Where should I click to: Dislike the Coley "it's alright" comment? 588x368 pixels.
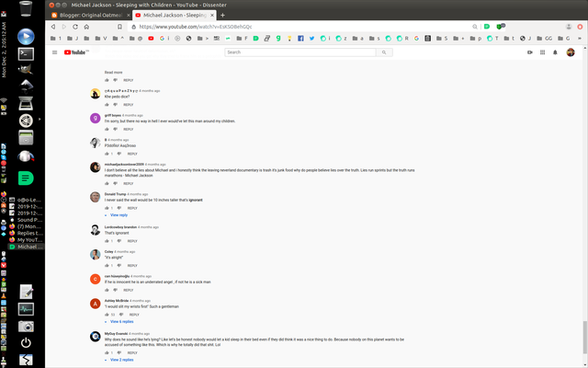(119, 266)
